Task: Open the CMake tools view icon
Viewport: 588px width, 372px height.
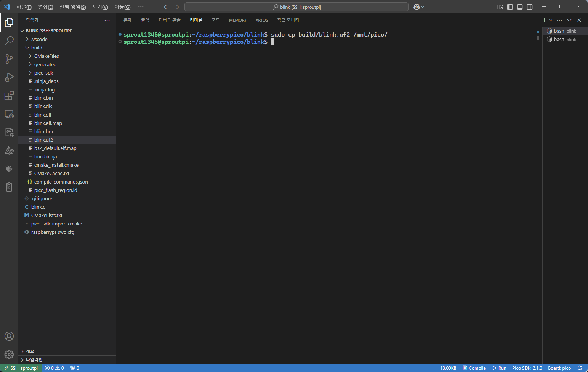Action: (9, 150)
